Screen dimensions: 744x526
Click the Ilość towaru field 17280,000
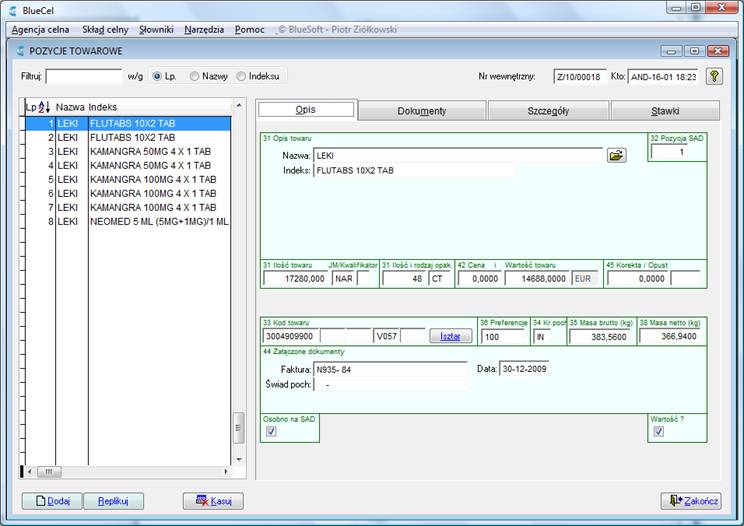click(x=296, y=278)
